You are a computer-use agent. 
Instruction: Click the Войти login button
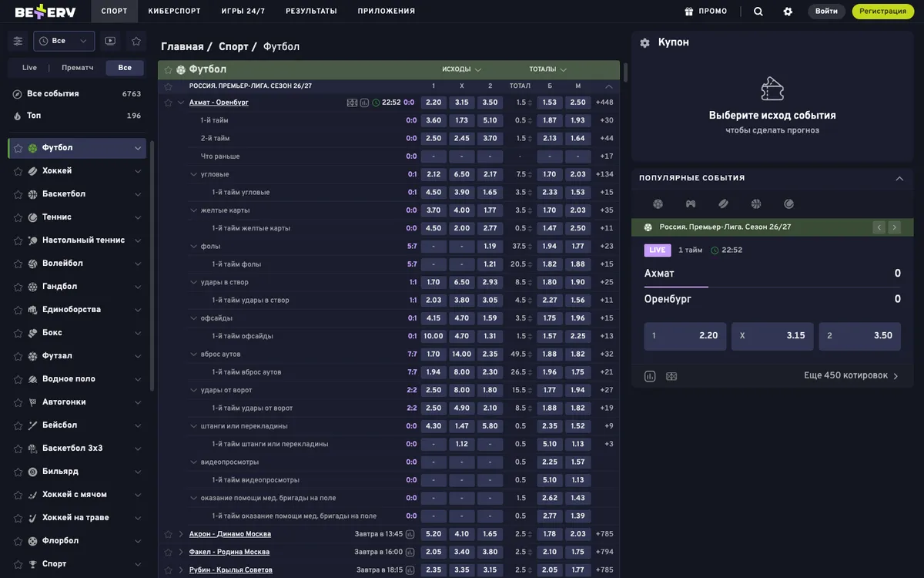[826, 12]
